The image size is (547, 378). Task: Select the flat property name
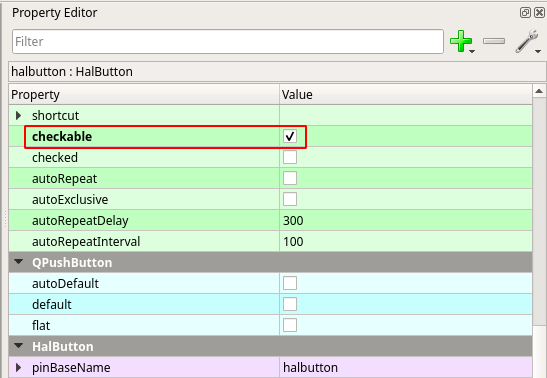(x=41, y=325)
